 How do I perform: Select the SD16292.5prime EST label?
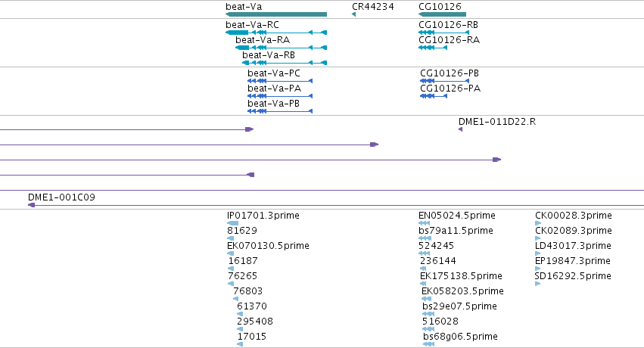[x=573, y=276]
